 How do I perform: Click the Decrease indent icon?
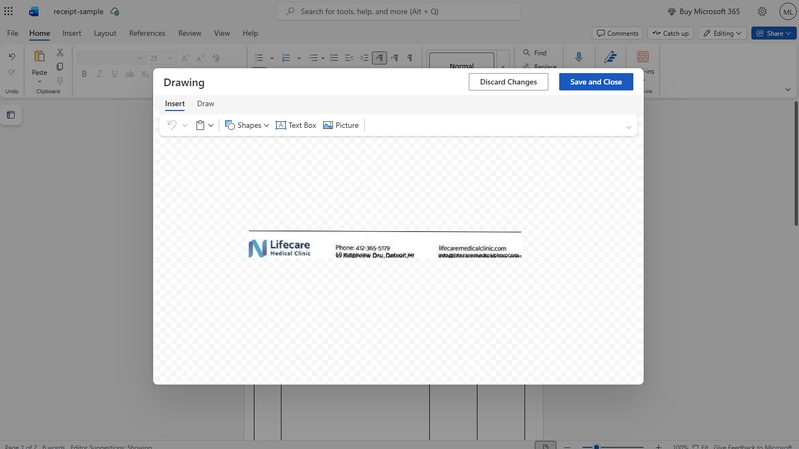(349, 58)
